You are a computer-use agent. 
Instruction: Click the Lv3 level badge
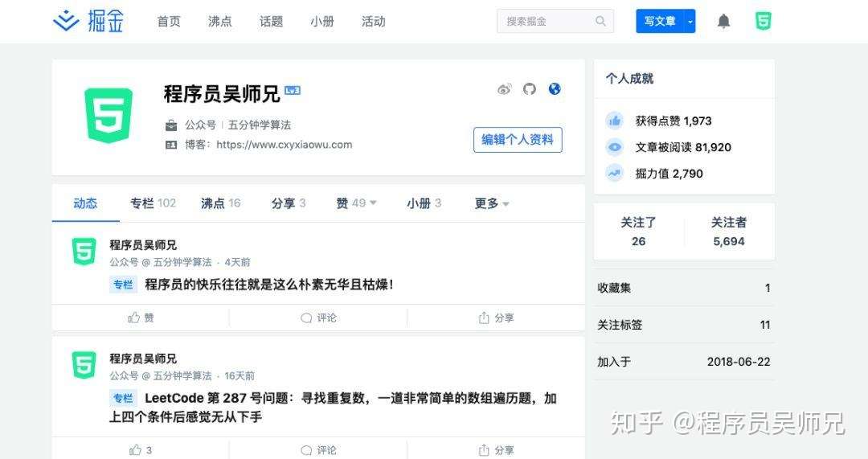[x=293, y=90]
